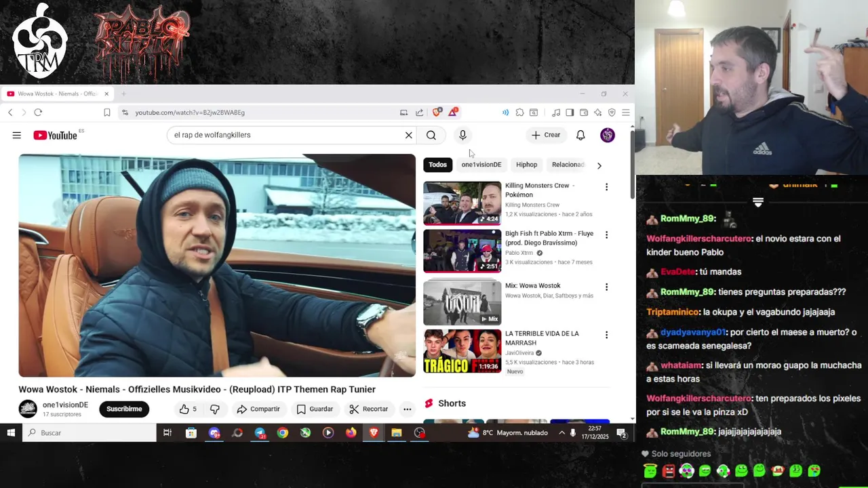
Task: Click the browser address bar URL
Action: (190, 113)
